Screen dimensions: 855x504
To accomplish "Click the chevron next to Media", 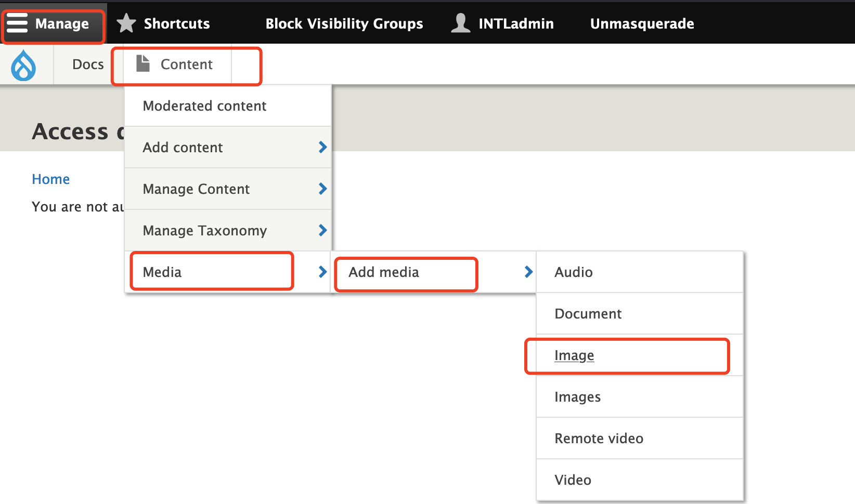I will click(322, 272).
